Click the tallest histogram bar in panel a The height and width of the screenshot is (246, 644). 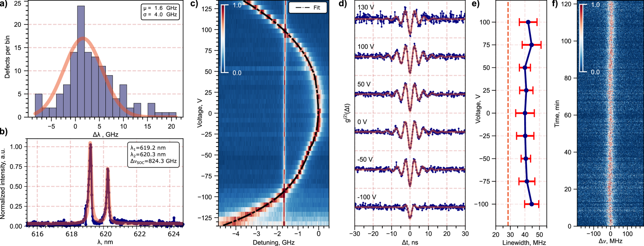pyautogui.click(x=81, y=61)
